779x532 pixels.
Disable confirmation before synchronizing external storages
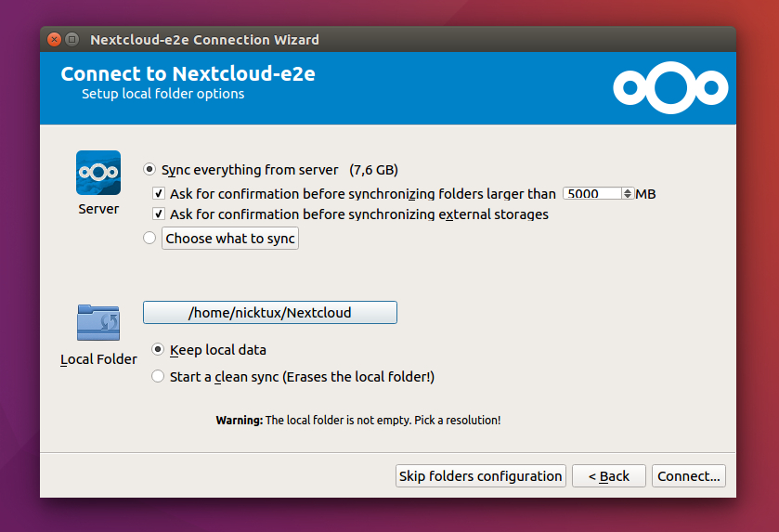coord(159,214)
